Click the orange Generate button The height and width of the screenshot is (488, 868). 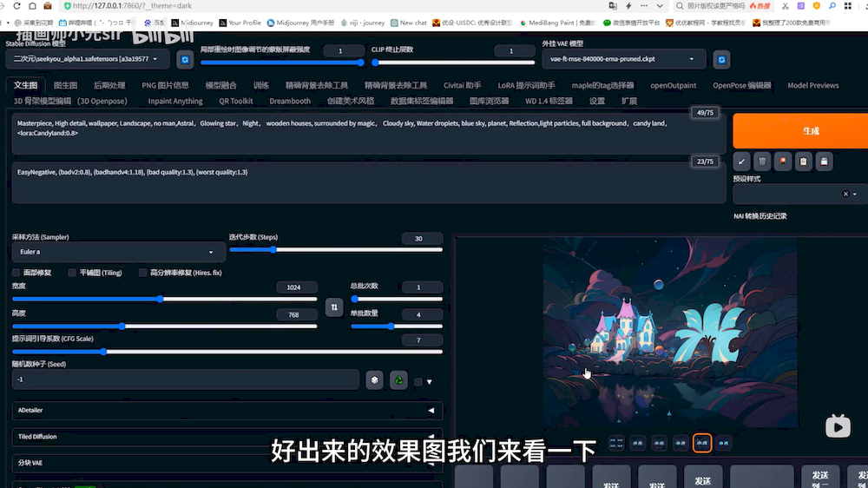pos(800,131)
